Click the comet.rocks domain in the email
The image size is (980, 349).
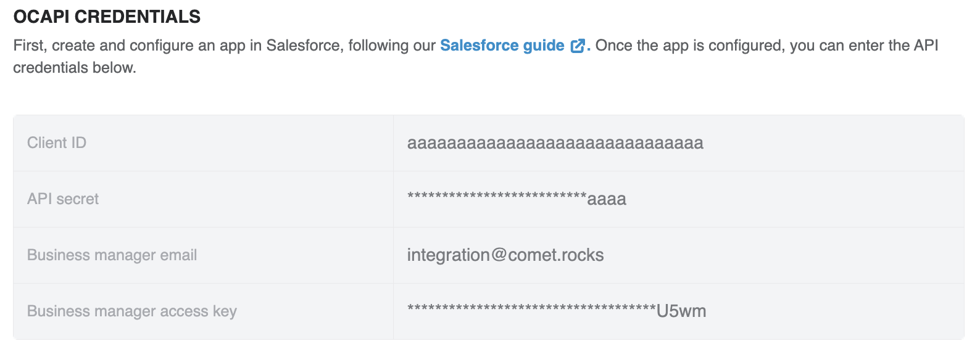(x=555, y=255)
